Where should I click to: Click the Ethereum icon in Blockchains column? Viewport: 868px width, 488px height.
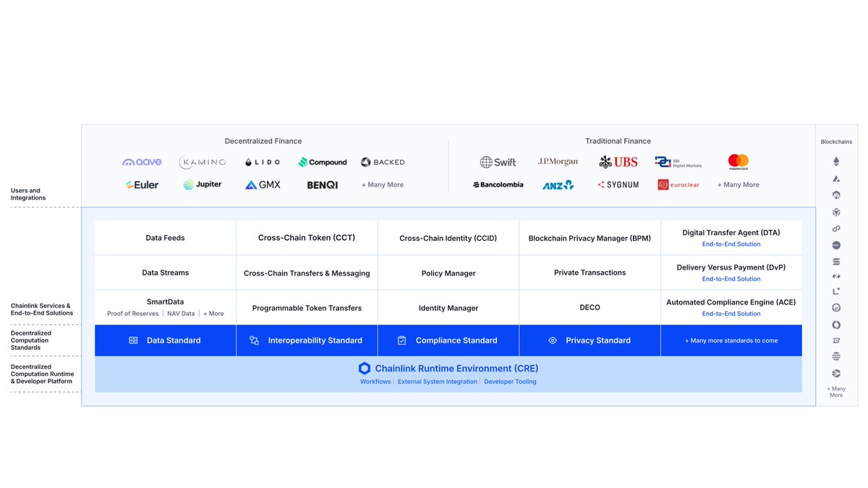point(836,161)
